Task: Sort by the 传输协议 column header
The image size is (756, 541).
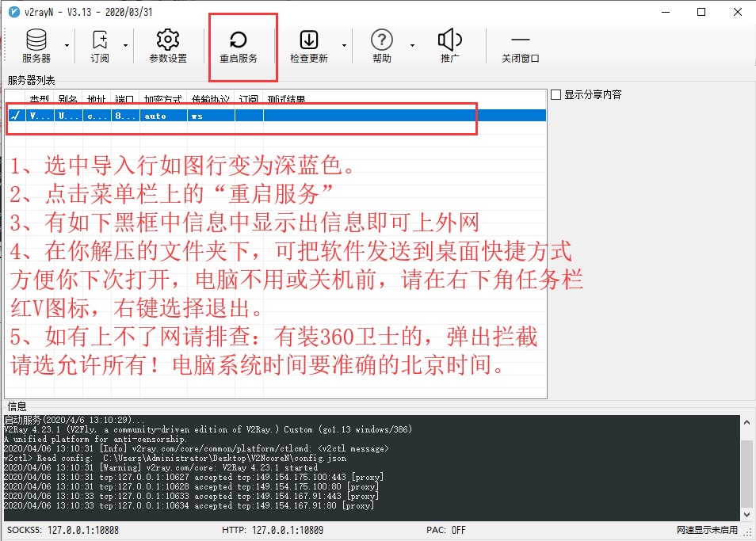Action: [211, 97]
